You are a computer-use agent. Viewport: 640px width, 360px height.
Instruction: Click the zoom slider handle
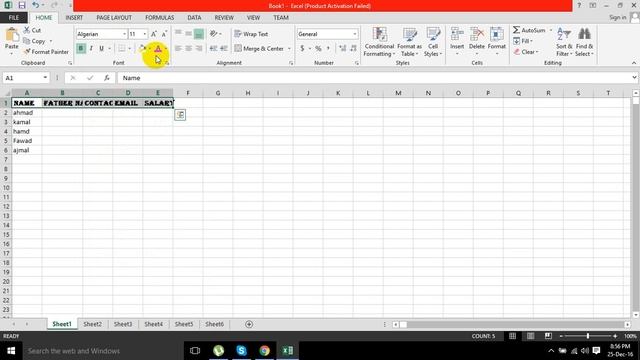[x=588, y=336]
